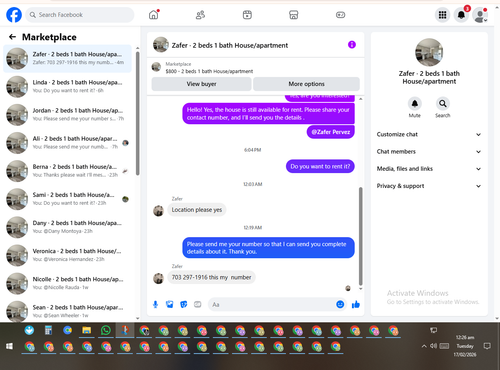Viewport: 500px width, 370px height.
Task: Open the Gaming icon in top bar
Action: 340,15
